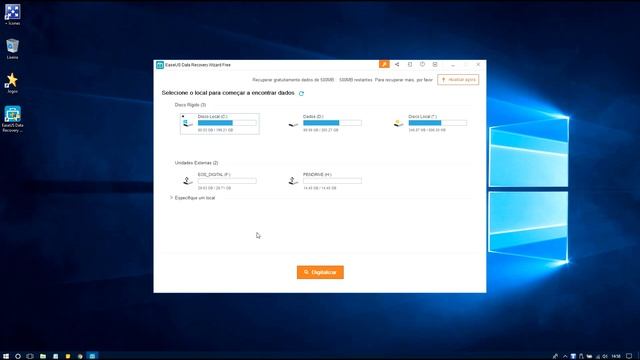Click the EaseUS logo in the title bar
This screenshot has width=640, height=360.
160,65
